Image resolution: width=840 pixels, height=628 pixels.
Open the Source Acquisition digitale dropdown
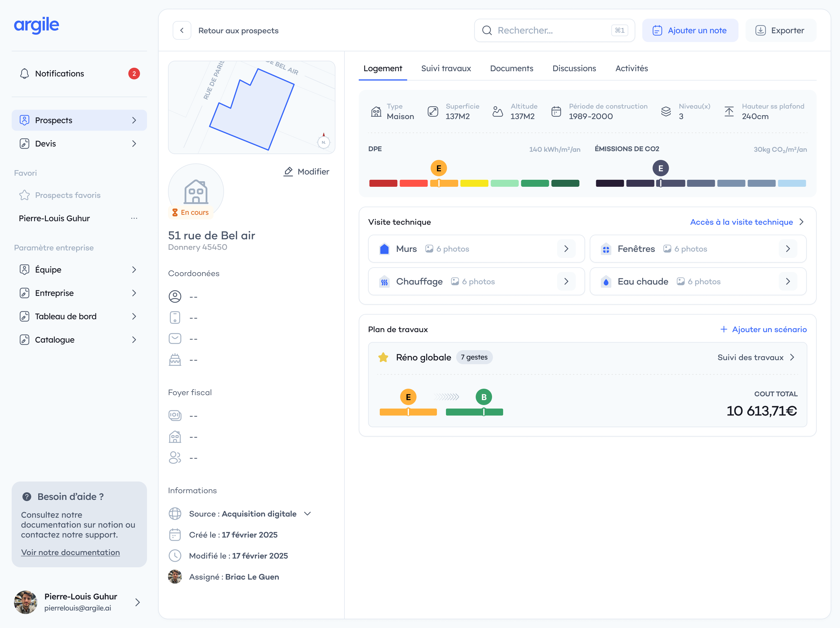[308, 514]
